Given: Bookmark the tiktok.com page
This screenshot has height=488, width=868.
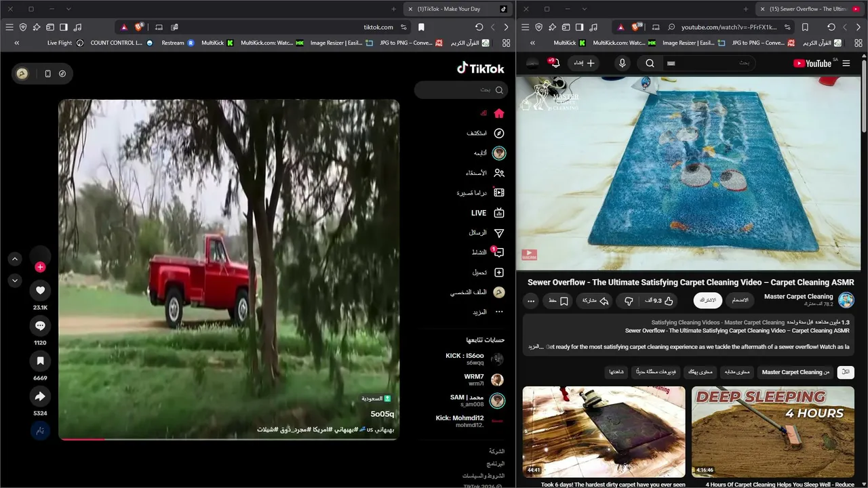Looking at the screenshot, I should [x=421, y=27].
